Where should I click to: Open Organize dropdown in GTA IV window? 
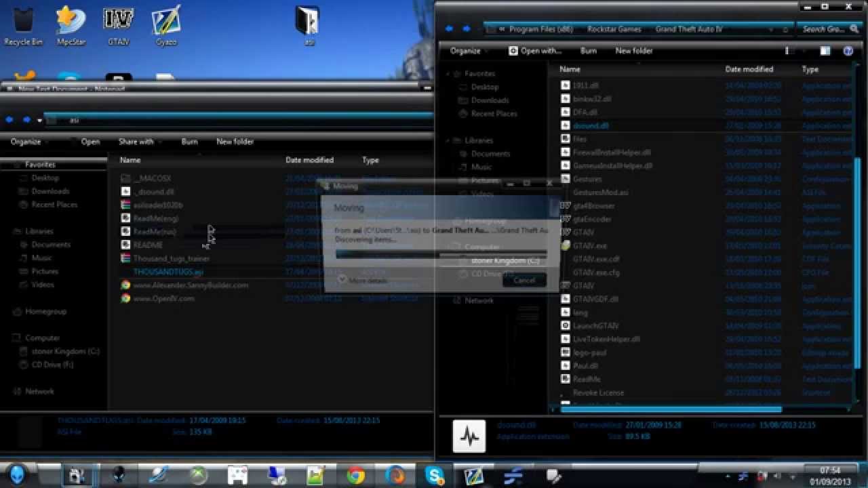[469, 51]
